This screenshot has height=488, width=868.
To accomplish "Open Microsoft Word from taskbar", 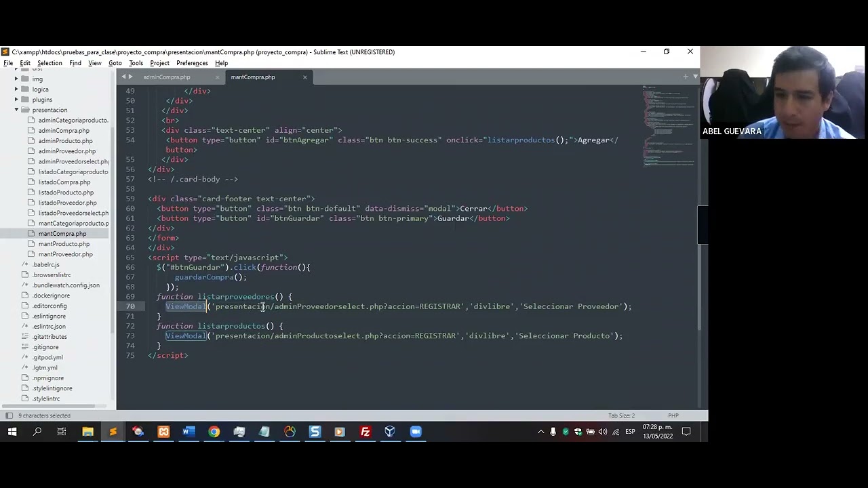I will 189,432.
